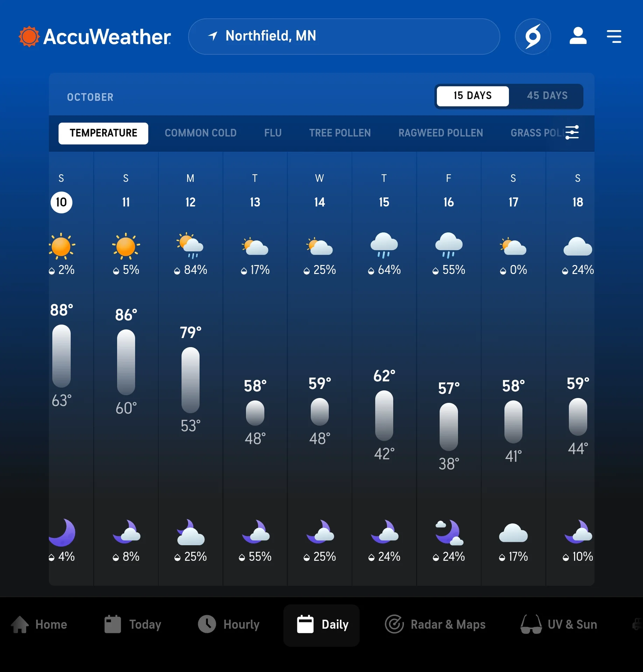Click the Northfield, MN location search field
643x672 pixels.
pos(344,36)
